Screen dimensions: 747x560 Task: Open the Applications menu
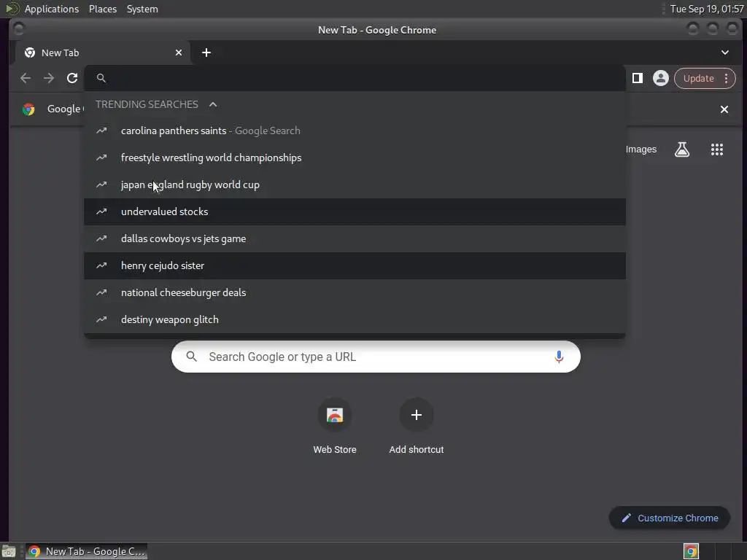pyautogui.click(x=52, y=9)
